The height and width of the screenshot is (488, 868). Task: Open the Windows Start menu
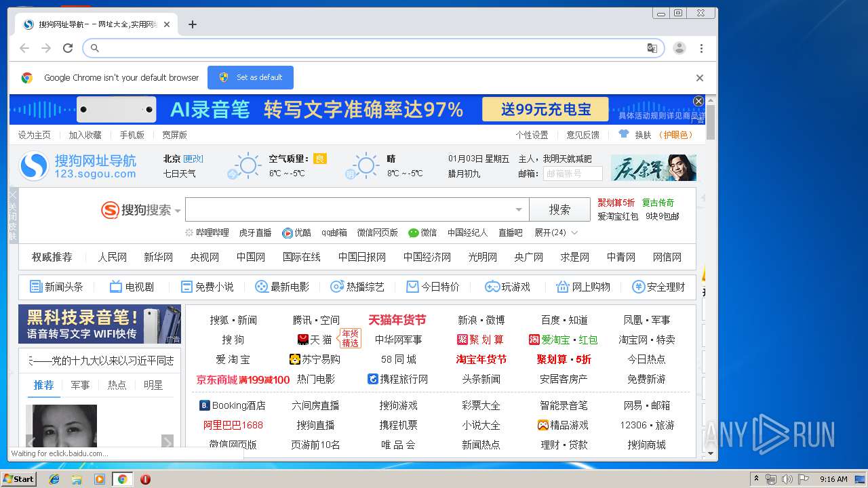click(18, 479)
